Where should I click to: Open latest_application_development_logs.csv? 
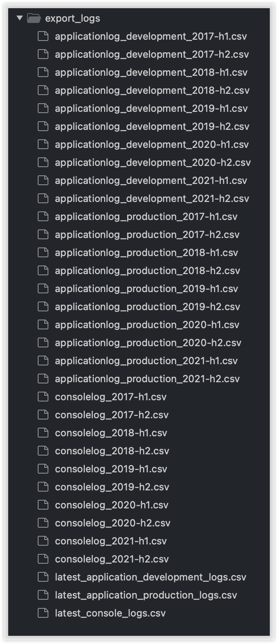(x=150, y=577)
